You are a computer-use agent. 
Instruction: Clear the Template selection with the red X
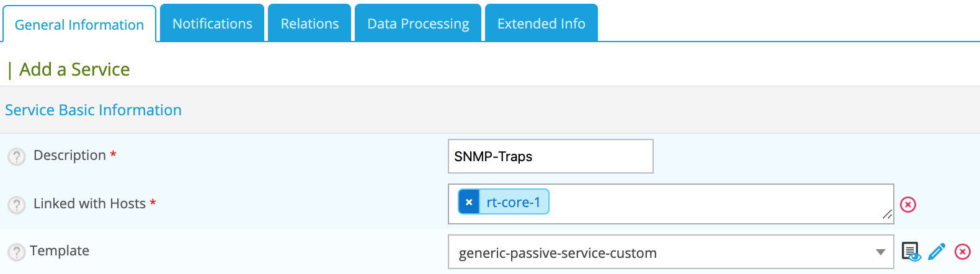963,252
